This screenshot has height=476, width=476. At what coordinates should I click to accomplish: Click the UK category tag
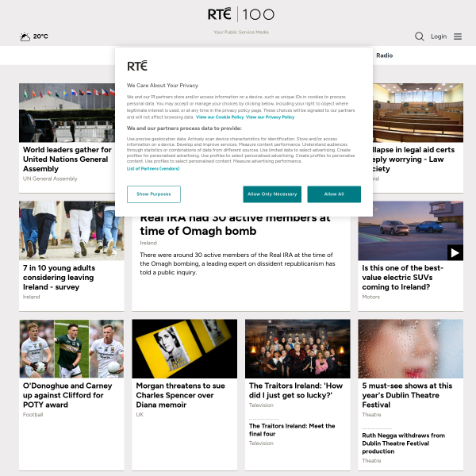click(x=140, y=415)
